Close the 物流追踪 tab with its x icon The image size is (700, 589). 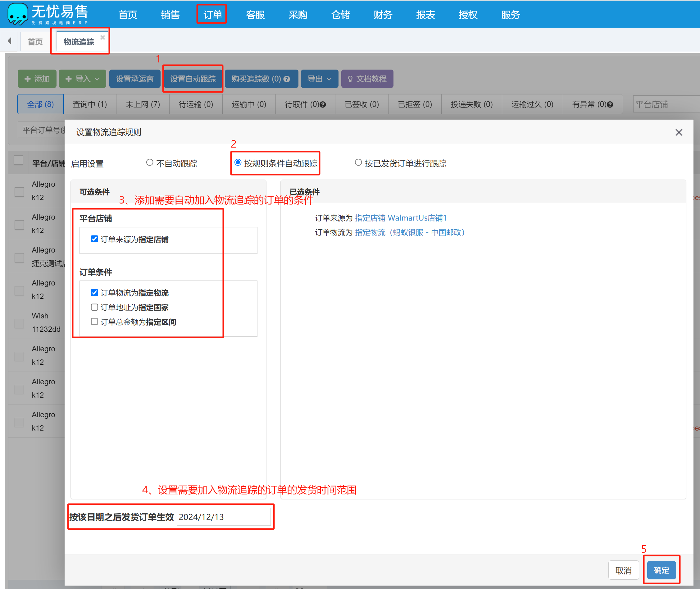(x=102, y=37)
